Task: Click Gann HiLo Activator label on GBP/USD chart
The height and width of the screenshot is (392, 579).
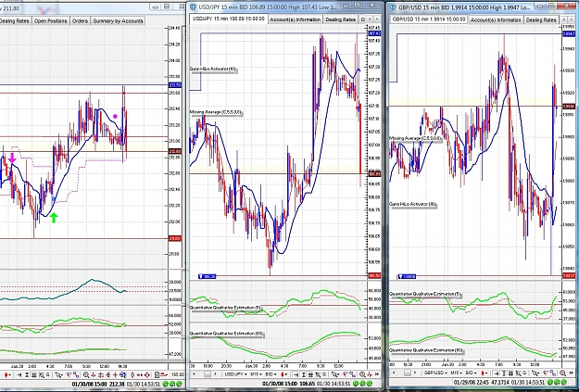Action: [x=413, y=204]
